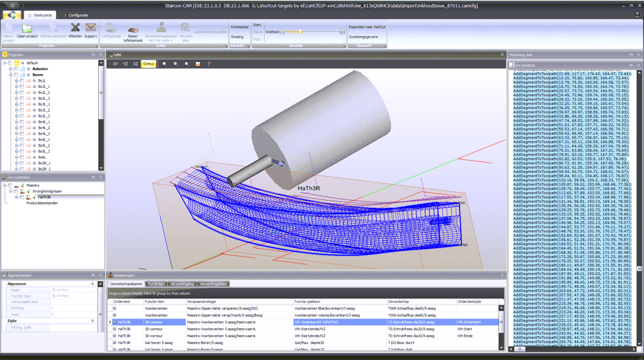
Task: Click Gereedschapsbanen met cnc-code icon
Action: (161, 28)
